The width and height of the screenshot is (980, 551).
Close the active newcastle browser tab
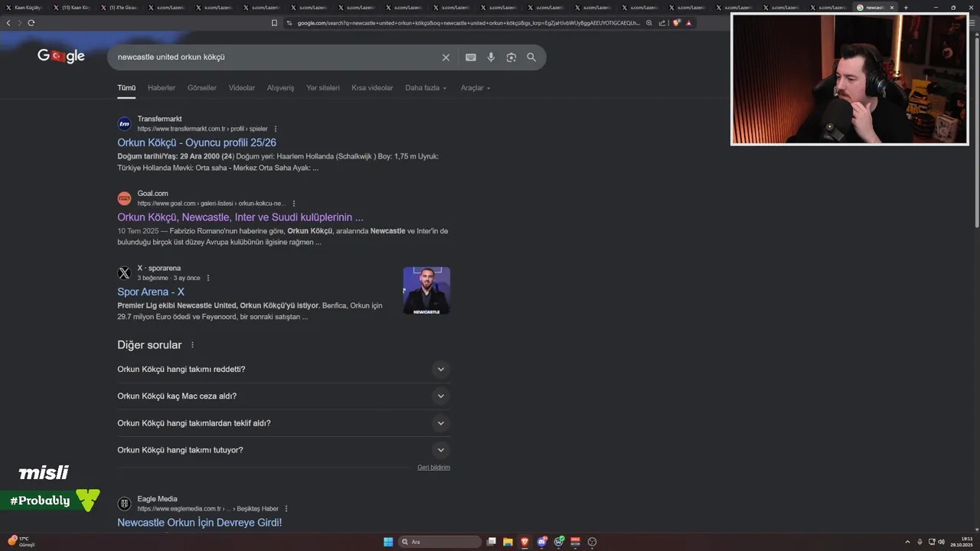click(892, 8)
